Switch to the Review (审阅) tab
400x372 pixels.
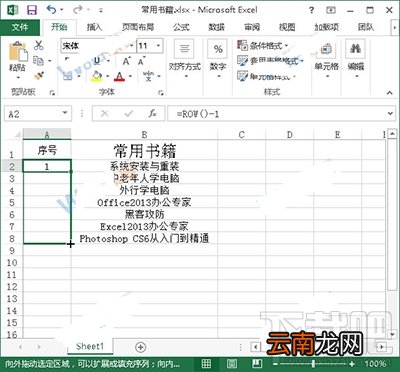tap(252, 27)
